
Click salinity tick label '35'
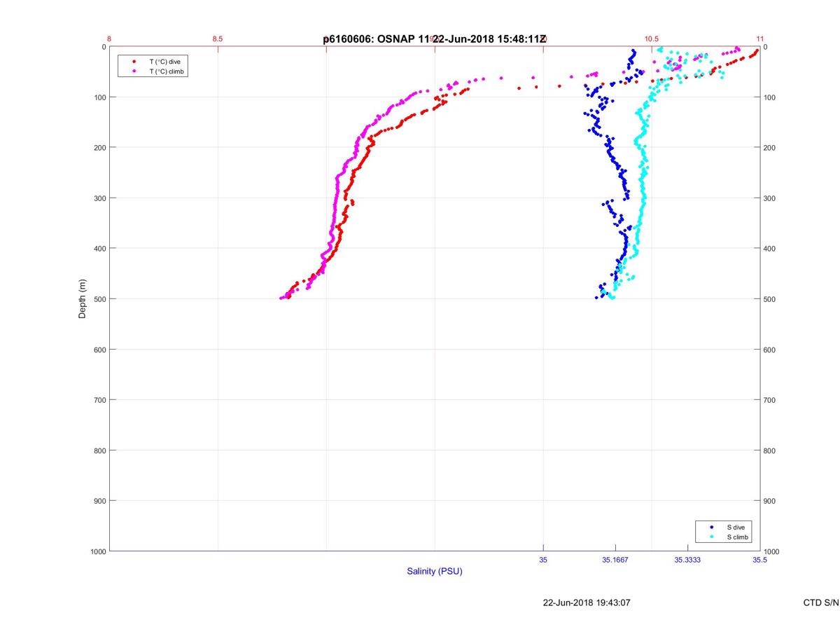pos(543,560)
